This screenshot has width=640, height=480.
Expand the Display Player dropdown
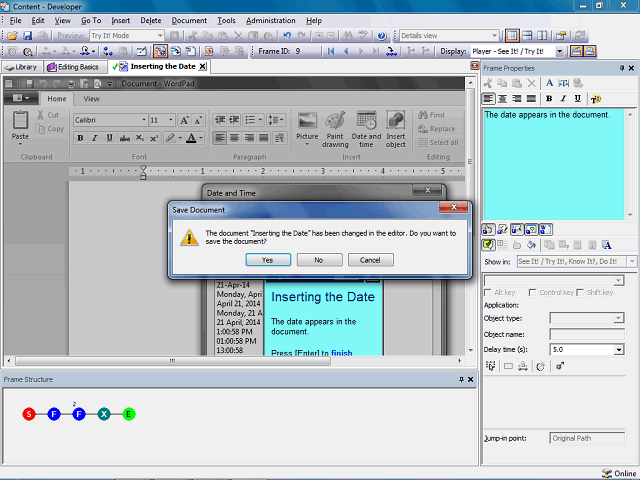[560, 51]
